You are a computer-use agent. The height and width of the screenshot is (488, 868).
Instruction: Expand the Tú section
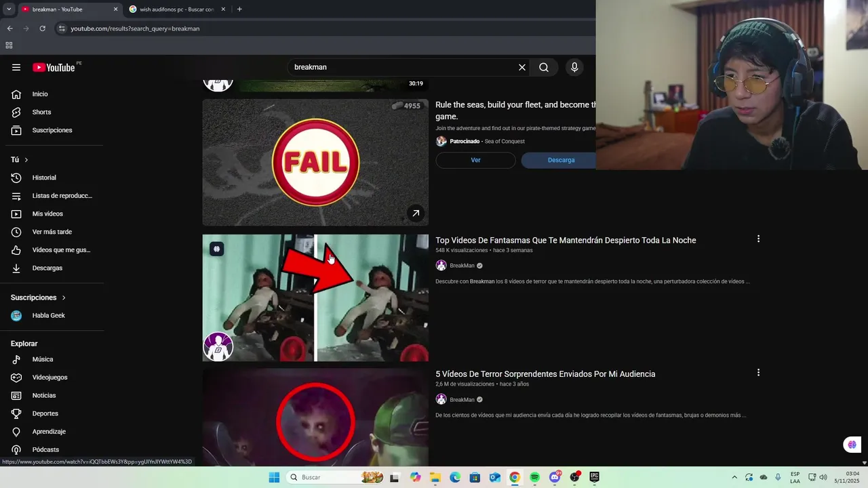(x=20, y=160)
